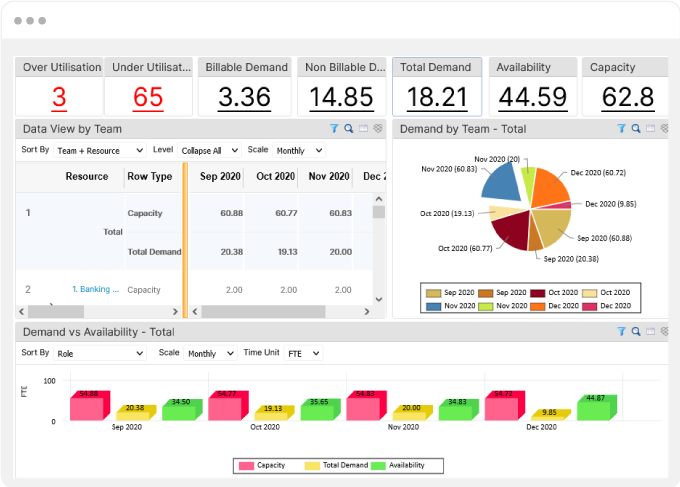
Task: Click the green Availability legend swatch
Action: coord(378,466)
